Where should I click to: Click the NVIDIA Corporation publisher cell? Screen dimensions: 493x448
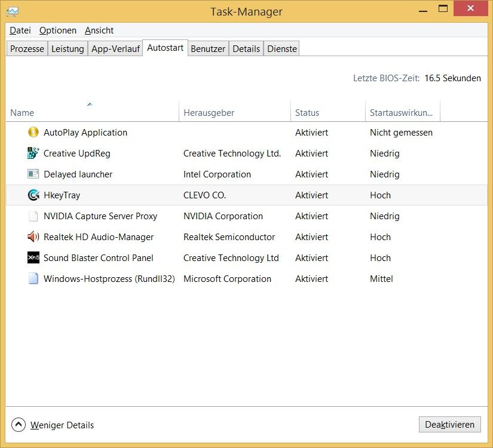pos(223,216)
